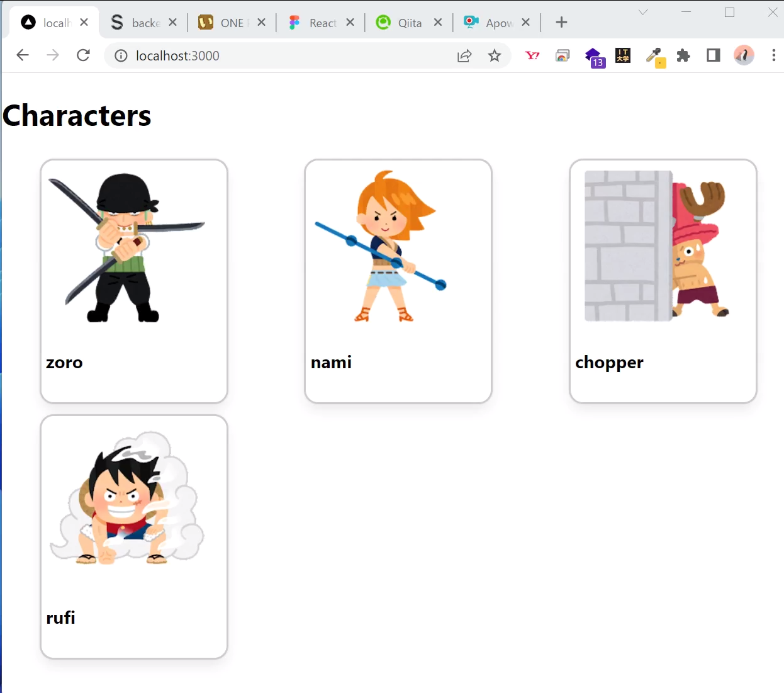Reload the localhost page

(x=83, y=55)
